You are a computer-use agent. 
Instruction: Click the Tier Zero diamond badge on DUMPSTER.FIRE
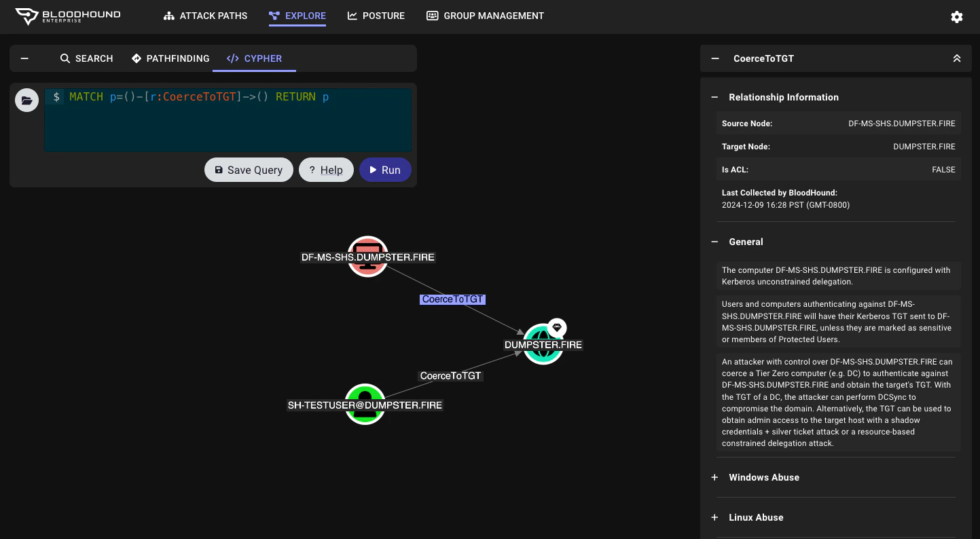click(557, 328)
